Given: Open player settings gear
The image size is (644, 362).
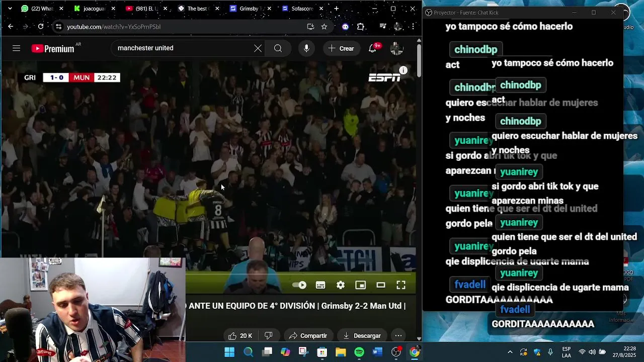Looking at the screenshot, I should pos(341,285).
